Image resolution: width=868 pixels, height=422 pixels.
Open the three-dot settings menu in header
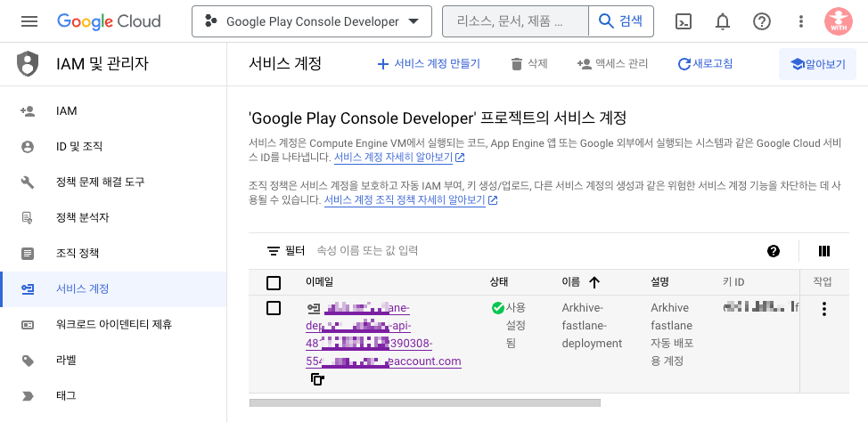click(x=800, y=21)
